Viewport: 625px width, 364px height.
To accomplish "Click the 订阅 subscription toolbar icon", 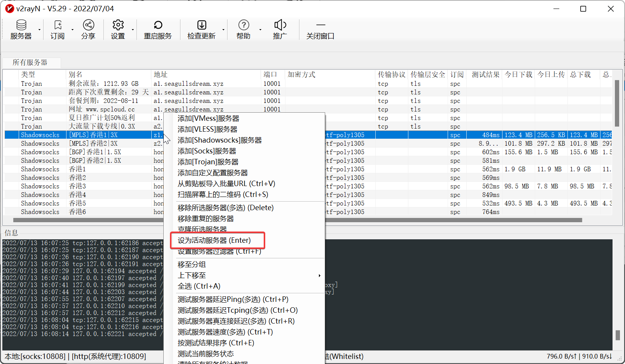I will click(x=58, y=30).
